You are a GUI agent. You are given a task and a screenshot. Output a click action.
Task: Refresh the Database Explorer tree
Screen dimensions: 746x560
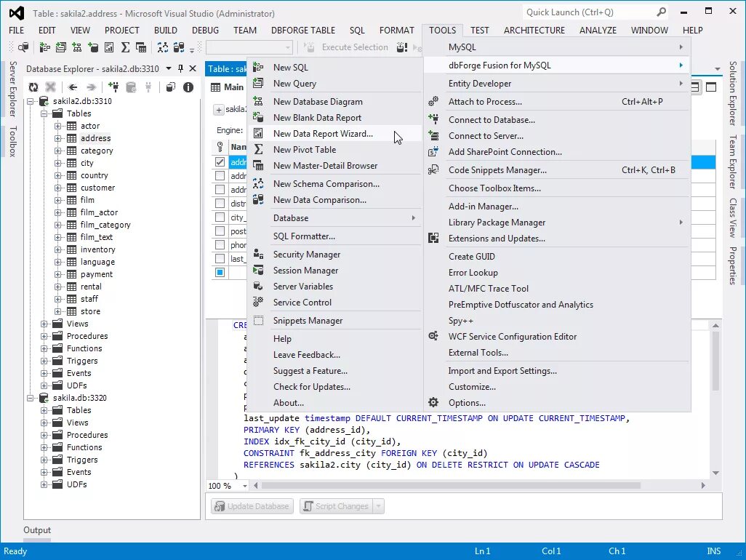[x=32, y=86]
